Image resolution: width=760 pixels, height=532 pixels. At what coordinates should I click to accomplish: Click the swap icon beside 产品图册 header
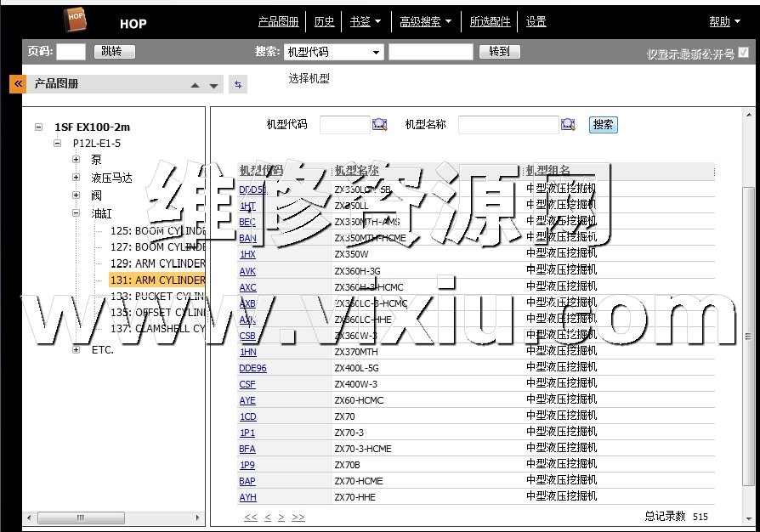click(x=237, y=84)
